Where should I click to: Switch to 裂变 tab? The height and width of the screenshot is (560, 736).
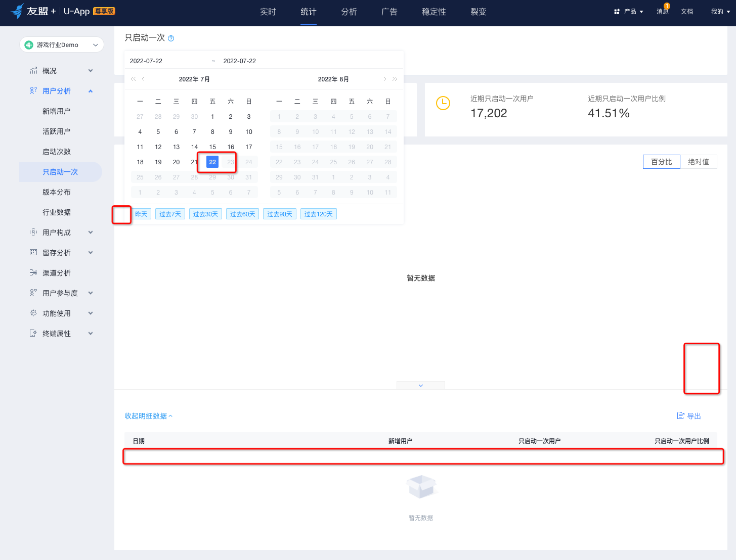point(479,12)
